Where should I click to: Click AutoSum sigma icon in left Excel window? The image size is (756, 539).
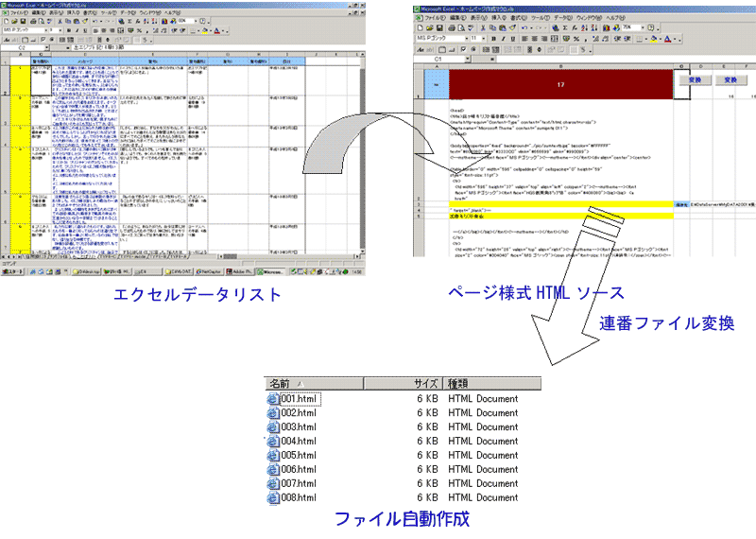click(129, 21)
